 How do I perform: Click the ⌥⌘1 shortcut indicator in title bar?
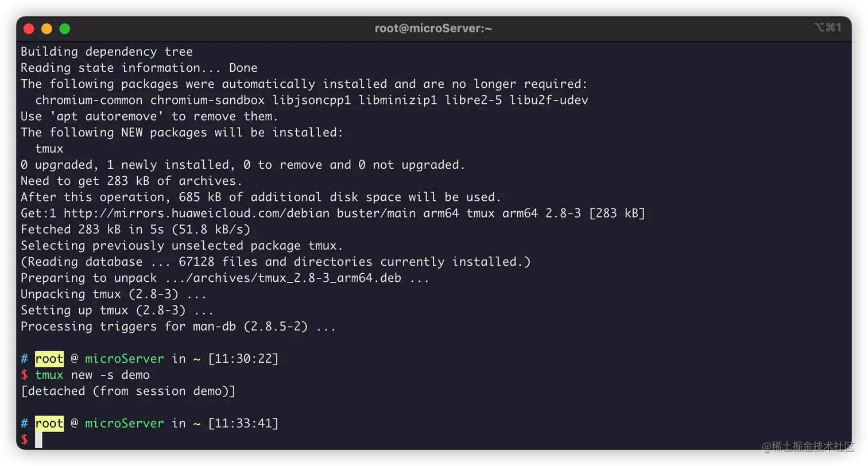pyautogui.click(x=827, y=28)
